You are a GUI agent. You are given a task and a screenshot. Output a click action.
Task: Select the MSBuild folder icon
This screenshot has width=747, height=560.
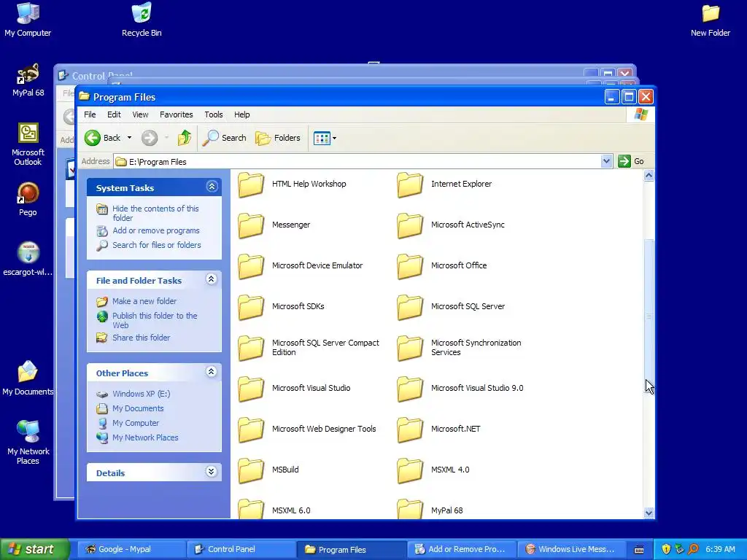pos(251,470)
